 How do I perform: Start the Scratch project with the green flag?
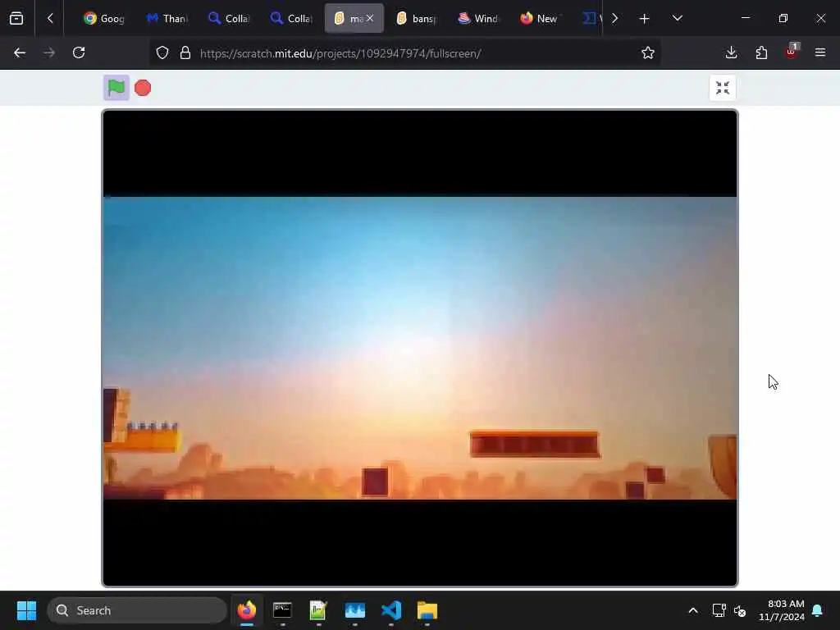coord(116,87)
